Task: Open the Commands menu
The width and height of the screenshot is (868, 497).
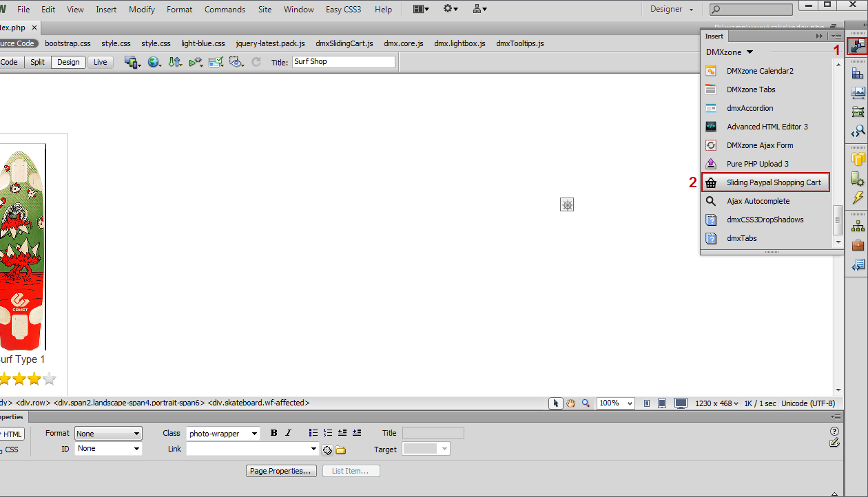Action: click(x=225, y=10)
